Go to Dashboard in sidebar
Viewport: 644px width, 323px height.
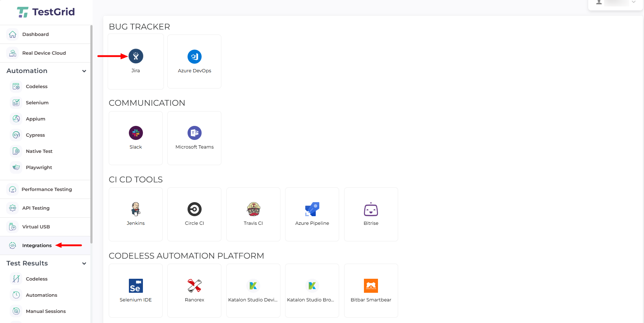pos(35,35)
